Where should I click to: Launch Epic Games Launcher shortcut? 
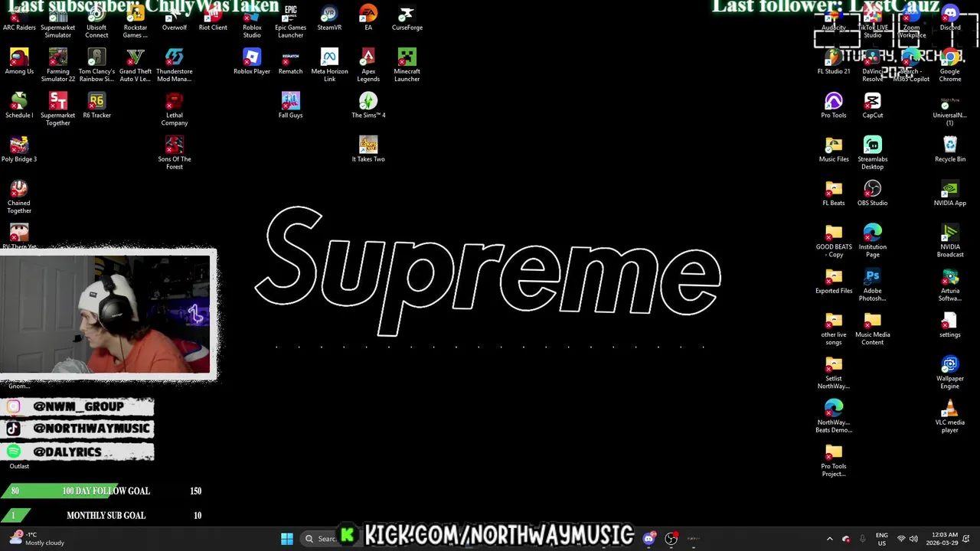click(x=291, y=22)
